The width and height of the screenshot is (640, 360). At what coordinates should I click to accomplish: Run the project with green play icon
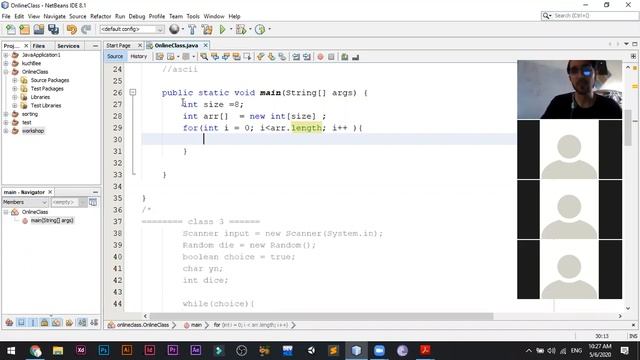[x=222, y=29]
